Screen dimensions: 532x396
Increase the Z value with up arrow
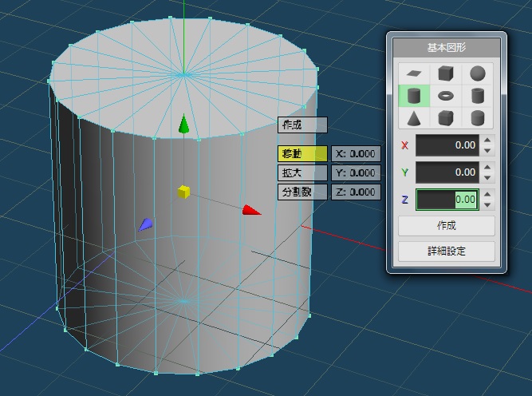pos(488,194)
